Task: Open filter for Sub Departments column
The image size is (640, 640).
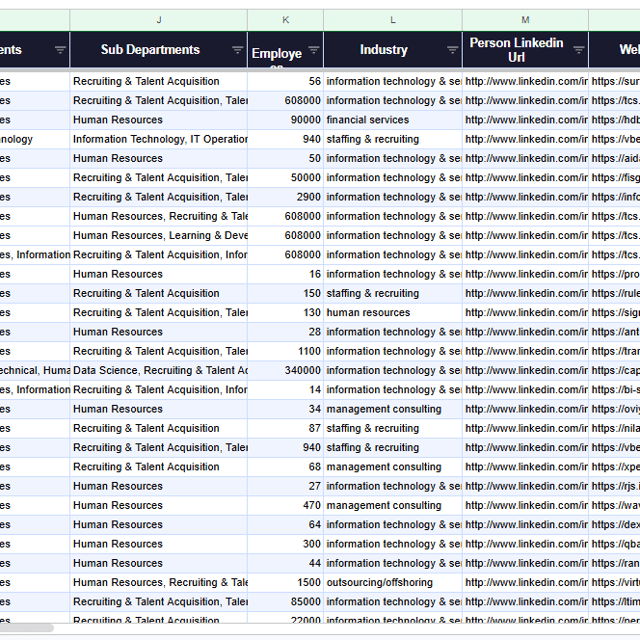Action: pyautogui.click(x=238, y=50)
